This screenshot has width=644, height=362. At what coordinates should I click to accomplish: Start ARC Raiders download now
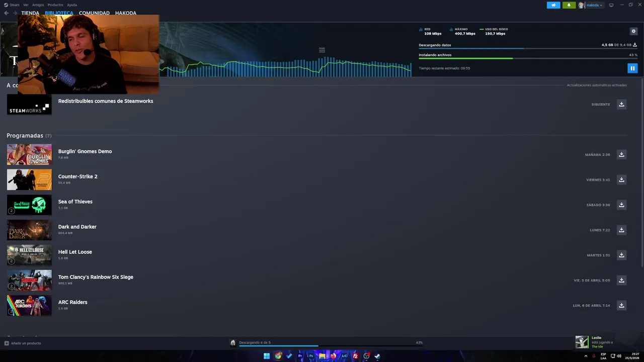point(621,305)
